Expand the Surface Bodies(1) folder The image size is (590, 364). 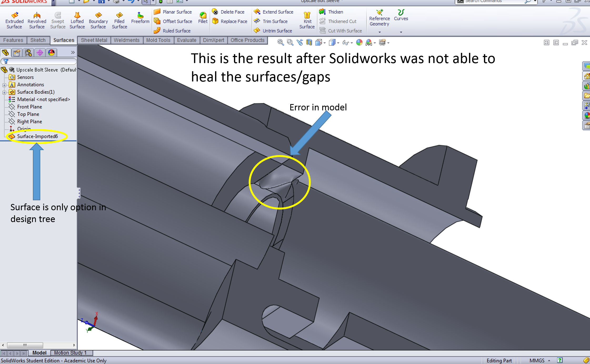pos(4,92)
